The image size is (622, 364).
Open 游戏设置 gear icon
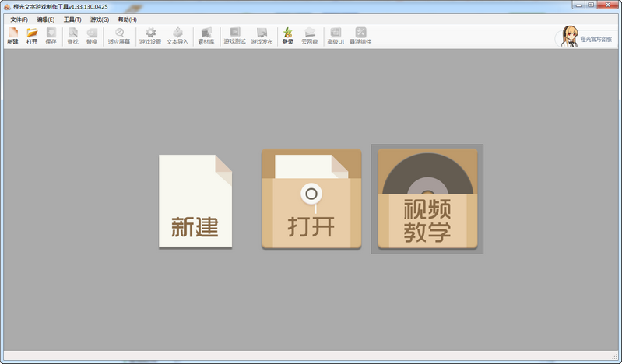(150, 36)
